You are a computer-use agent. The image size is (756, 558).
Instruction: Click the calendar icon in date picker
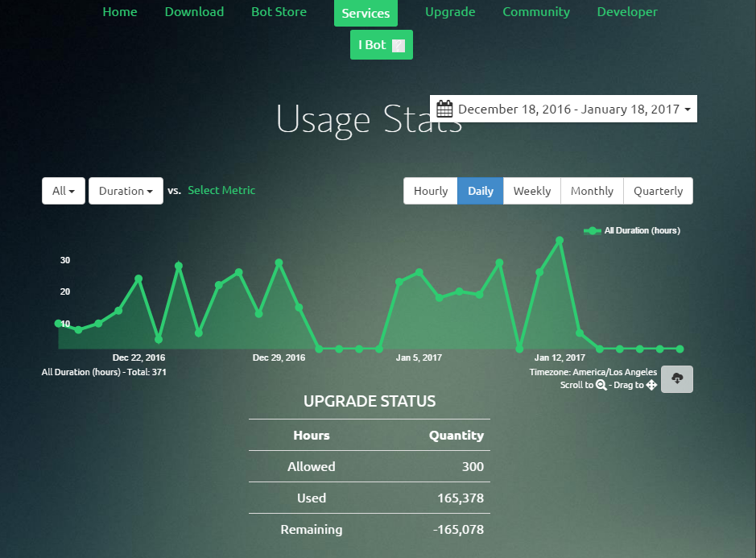coord(444,109)
